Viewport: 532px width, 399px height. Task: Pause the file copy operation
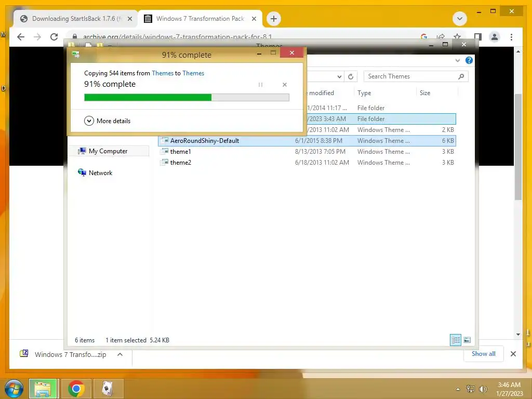[x=261, y=85]
